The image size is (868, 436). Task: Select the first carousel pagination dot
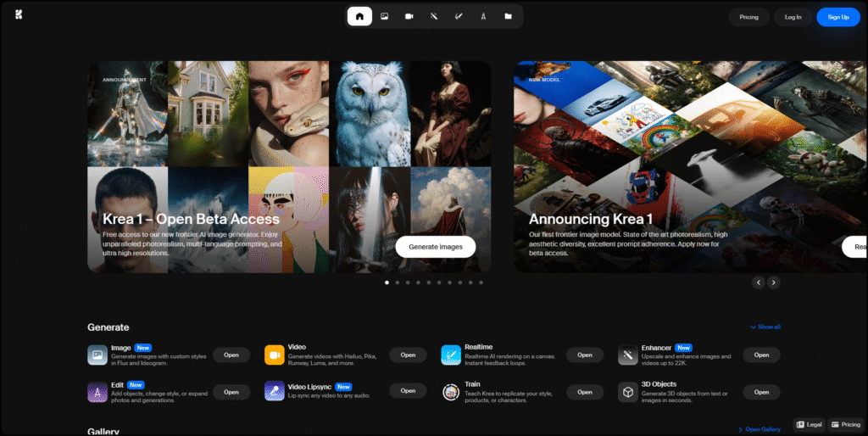tap(387, 282)
